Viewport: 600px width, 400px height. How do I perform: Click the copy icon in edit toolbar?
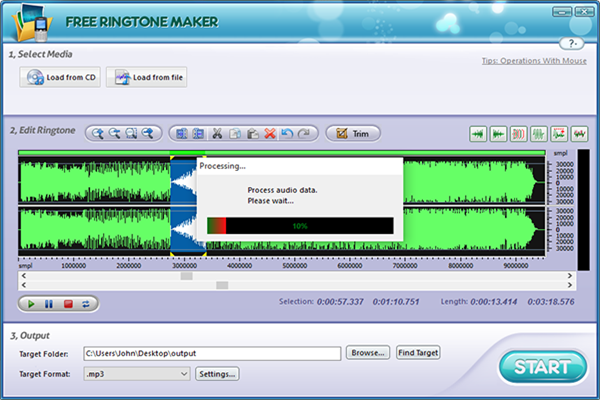(235, 133)
